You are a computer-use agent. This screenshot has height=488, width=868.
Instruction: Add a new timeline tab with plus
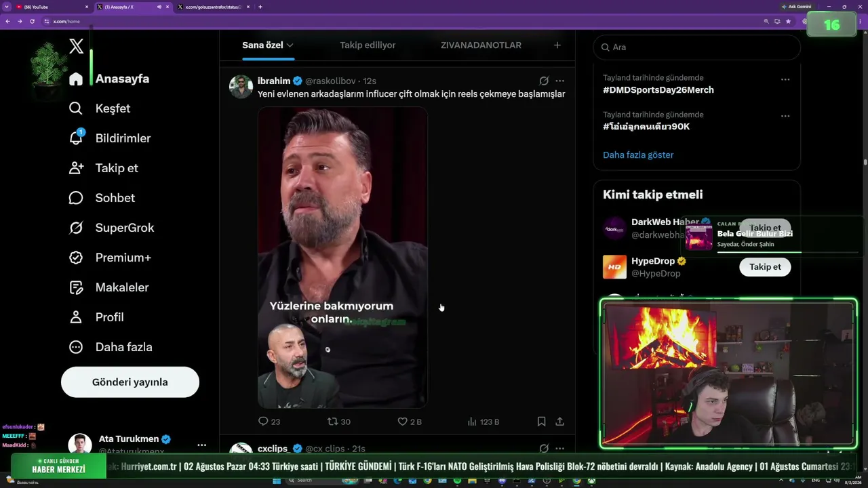(x=557, y=45)
